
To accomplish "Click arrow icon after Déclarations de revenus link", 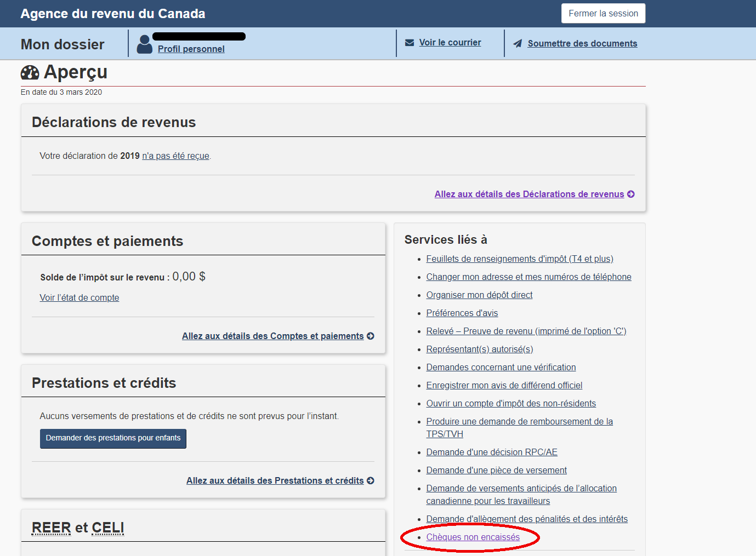I will pyautogui.click(x=631, y=194).
